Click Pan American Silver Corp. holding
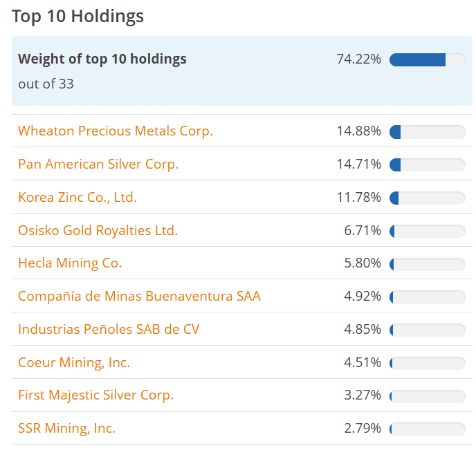476x450 pixels. click(x=98, y=164)
